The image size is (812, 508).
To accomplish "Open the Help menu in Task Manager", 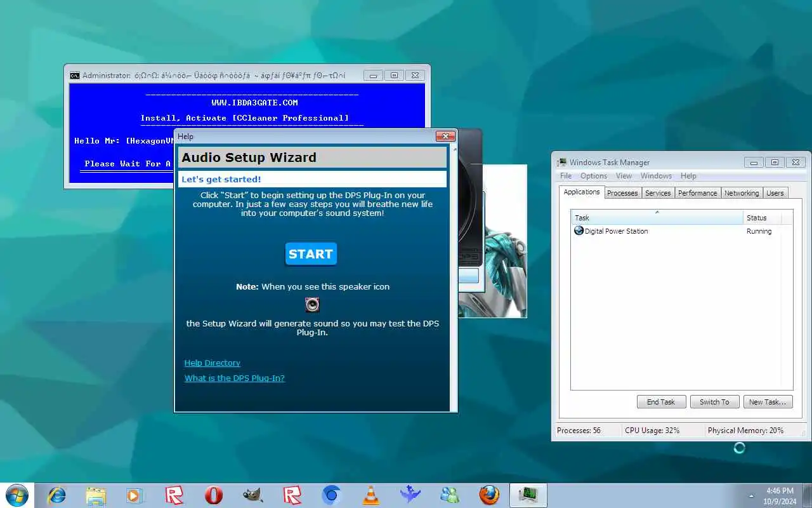I will click(x=688, y=176).
